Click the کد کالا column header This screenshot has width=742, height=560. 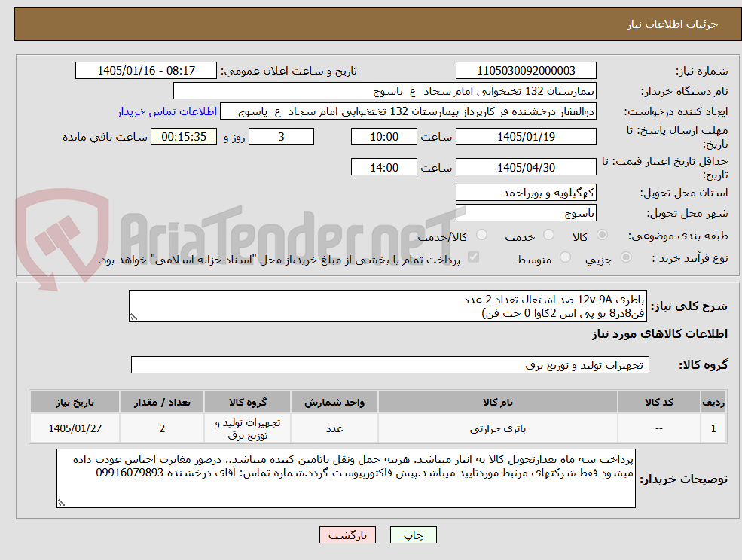click(x=658, y=402)
